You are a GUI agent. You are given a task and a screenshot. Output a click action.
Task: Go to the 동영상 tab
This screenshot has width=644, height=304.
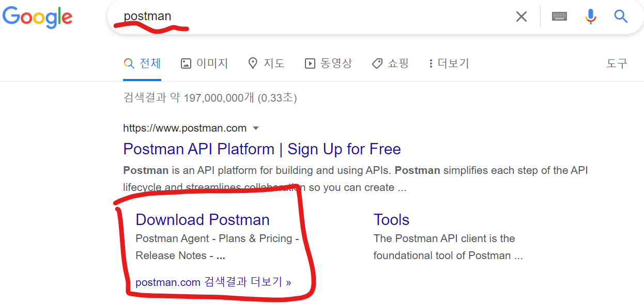pos(328,63)
